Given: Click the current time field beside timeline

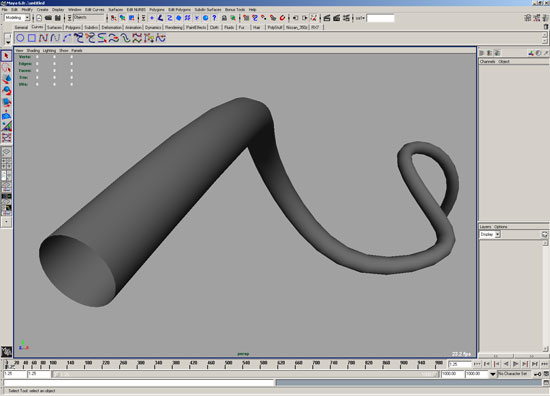Looking at the screenshot, I should point(460,364).
